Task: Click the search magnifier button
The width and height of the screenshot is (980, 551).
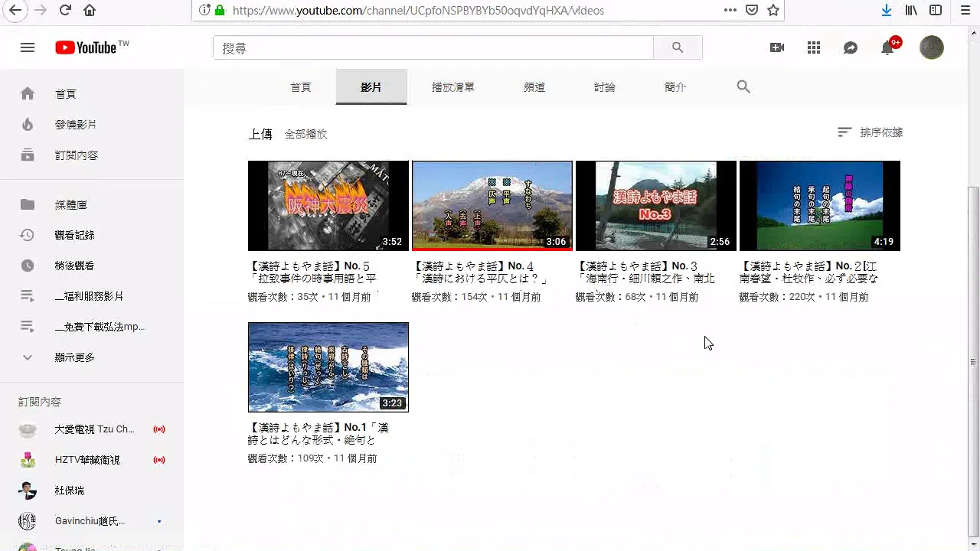Action: click(678, 47)
